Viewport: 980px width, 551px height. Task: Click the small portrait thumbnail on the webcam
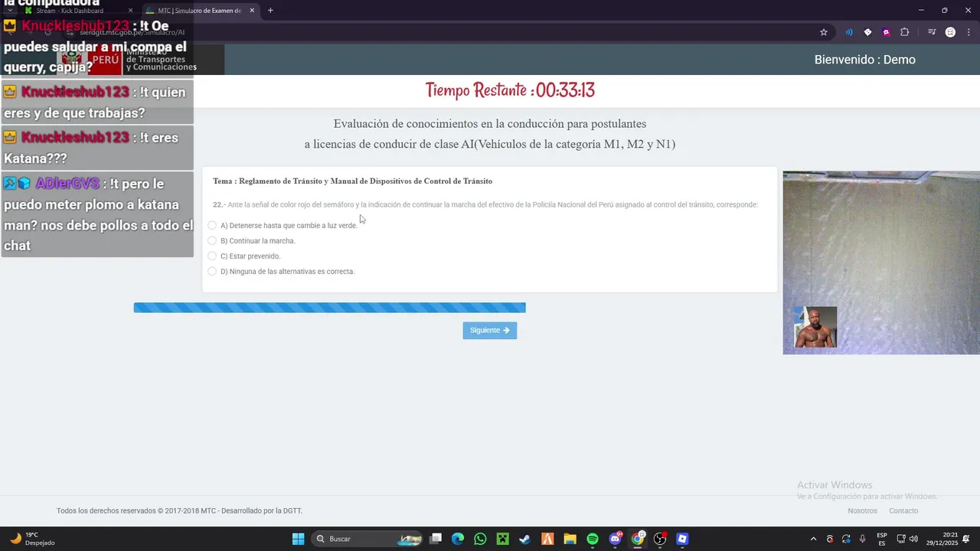815,327
